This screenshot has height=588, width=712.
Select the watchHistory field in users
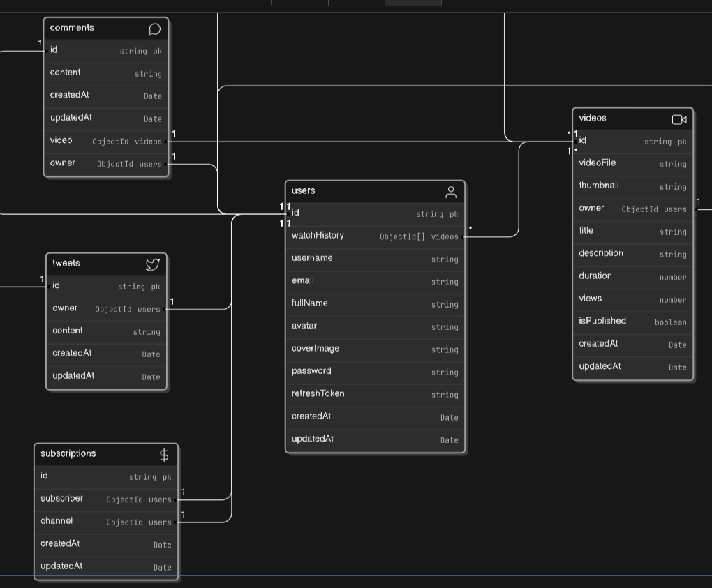pos(375,237)
